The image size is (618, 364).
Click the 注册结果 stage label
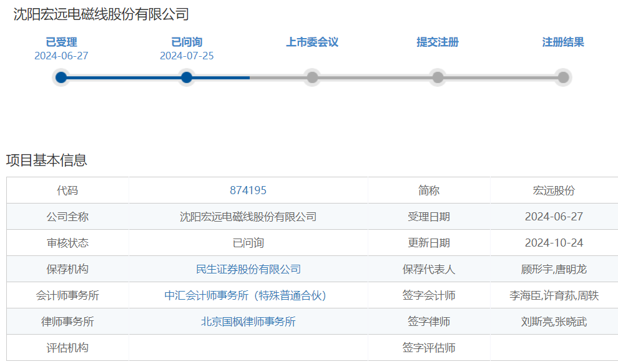pos(563,42)
